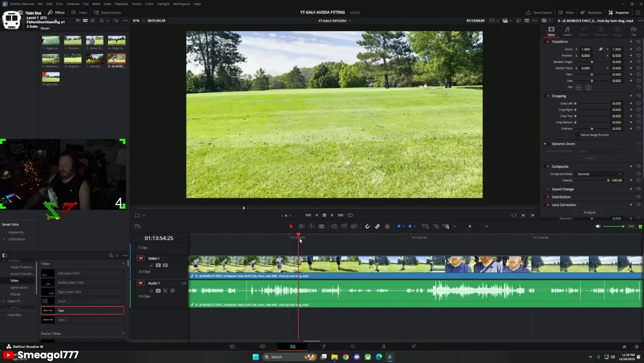The width and height of the screenshot is (644, 363).
Task: Click the Analyze lens correction button
Action: pyautogui.click(x=589, y=212)
